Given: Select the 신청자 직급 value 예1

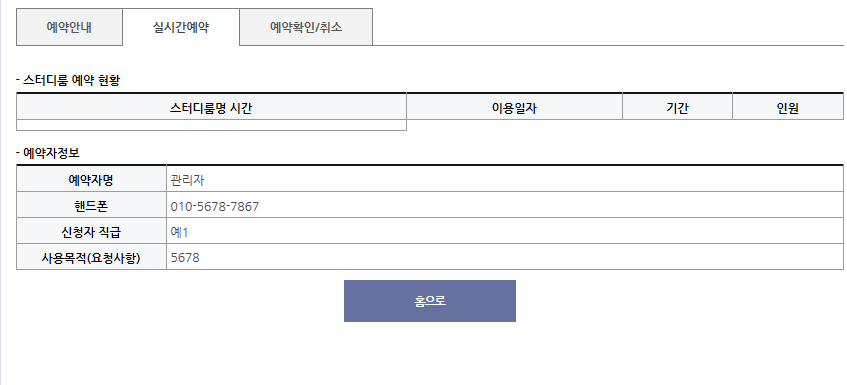Looking at the screenshot, I should [x=180, y=232].
